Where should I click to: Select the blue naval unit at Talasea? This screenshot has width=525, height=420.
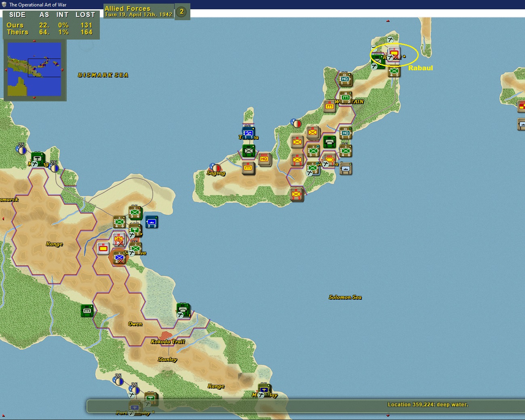coord(249,133)
